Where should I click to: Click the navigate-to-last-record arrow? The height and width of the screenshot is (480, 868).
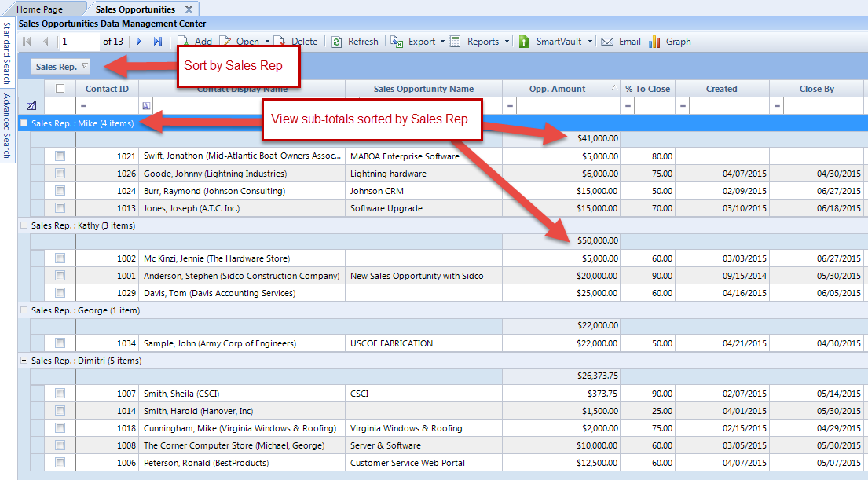158,42
